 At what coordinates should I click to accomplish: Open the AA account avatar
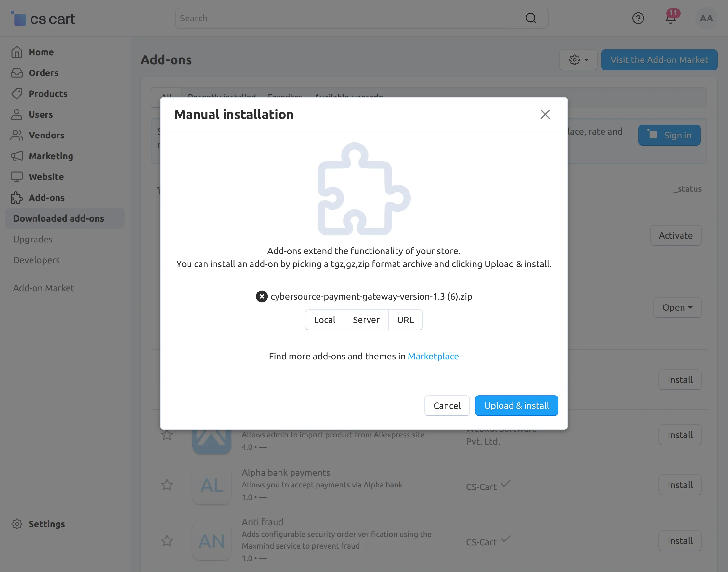[x=706, y=19]
